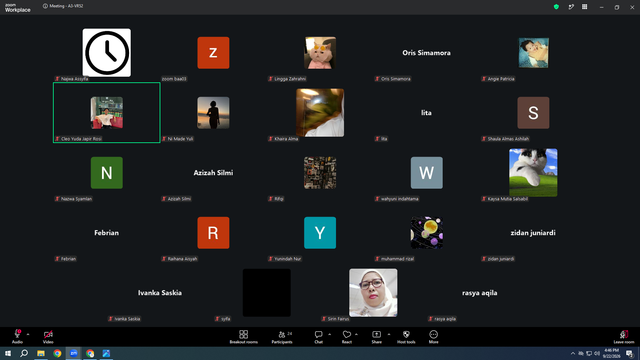Select muhammad rizal planets avatar

coord(427,233)
